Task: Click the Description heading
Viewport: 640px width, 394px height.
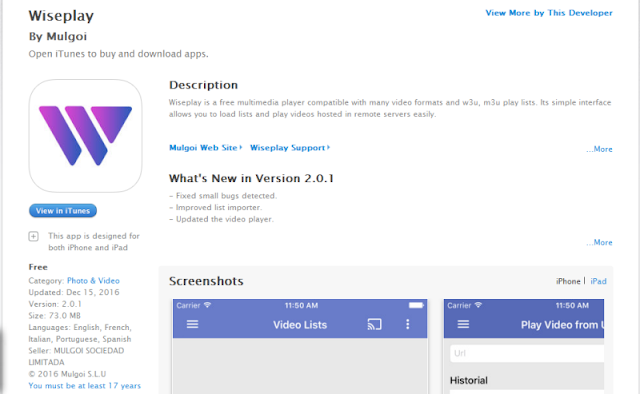Action: coord(203,85)
